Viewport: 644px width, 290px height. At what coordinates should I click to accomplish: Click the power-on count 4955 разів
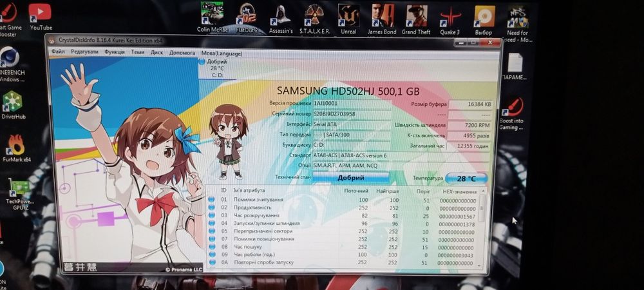pos(468,135)
